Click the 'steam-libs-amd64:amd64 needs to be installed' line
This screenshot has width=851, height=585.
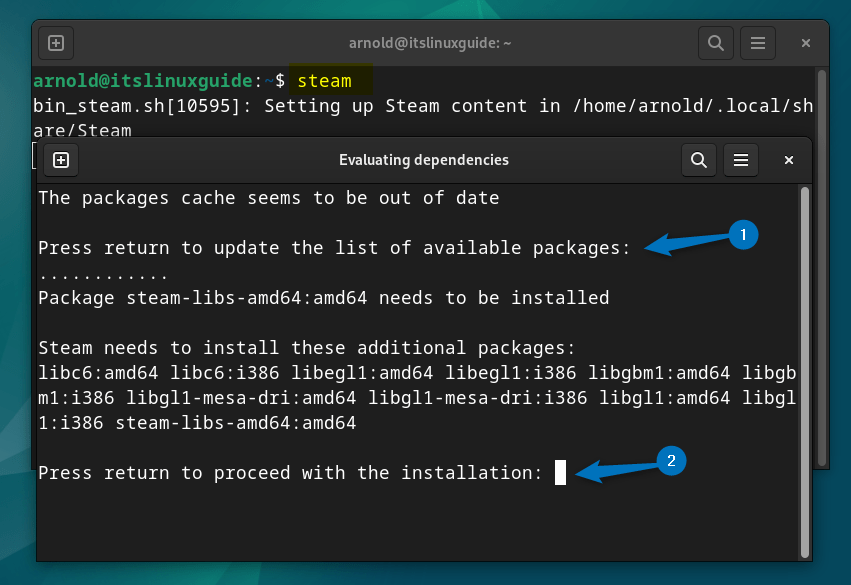323,297
